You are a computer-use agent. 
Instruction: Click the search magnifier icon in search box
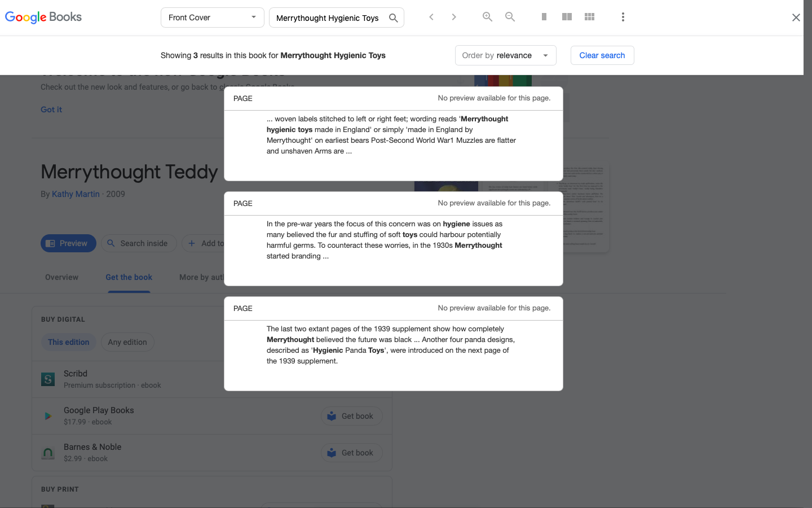(x=393, y=18)
